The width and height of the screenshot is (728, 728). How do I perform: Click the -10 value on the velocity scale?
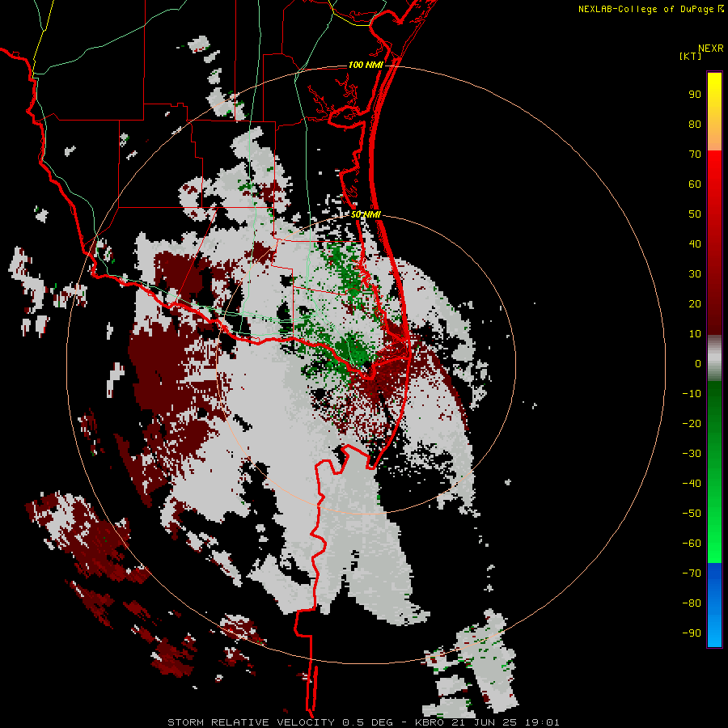(x=692, y=394)
